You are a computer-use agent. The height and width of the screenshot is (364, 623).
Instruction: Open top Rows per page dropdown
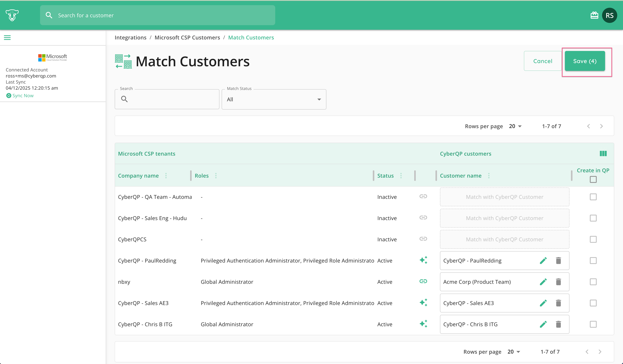click(515, 126)
